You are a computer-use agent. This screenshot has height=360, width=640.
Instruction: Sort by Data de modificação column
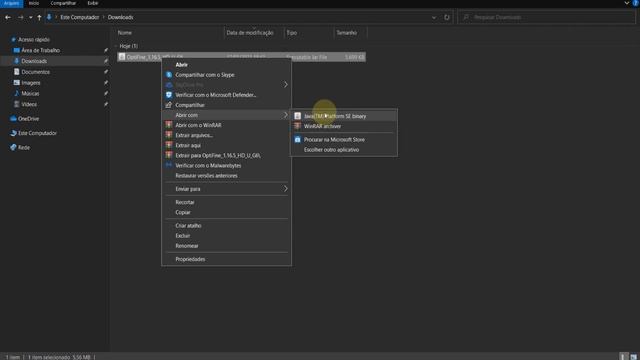point(250,33)
